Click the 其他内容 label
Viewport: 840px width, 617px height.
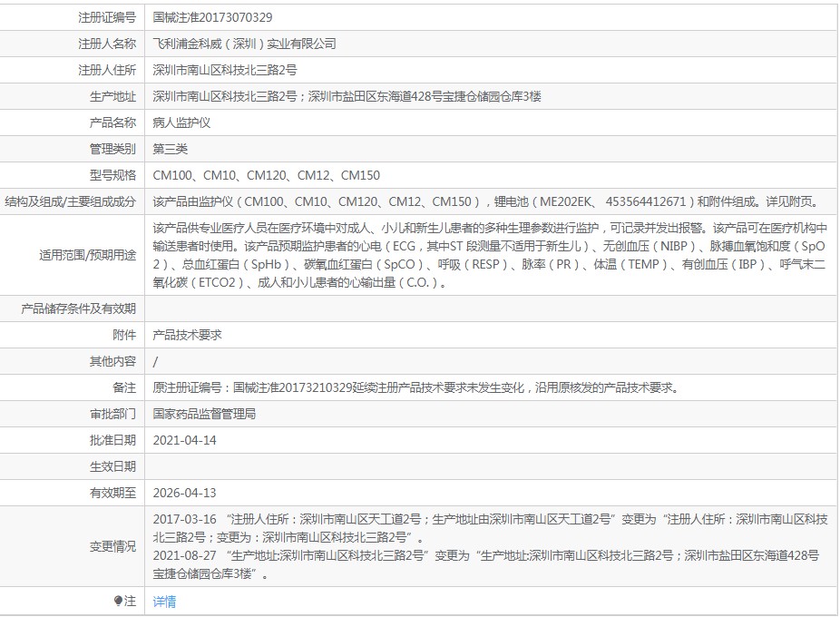click(113, 361)
